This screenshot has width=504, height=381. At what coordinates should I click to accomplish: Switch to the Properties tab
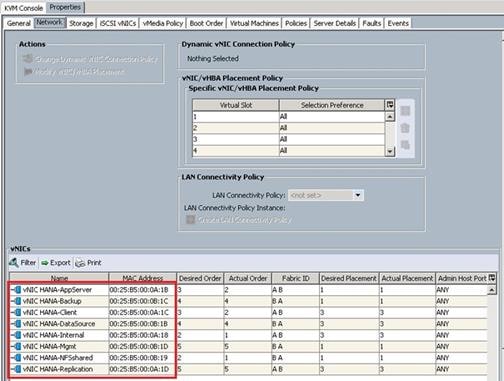(x=65, y=7)
